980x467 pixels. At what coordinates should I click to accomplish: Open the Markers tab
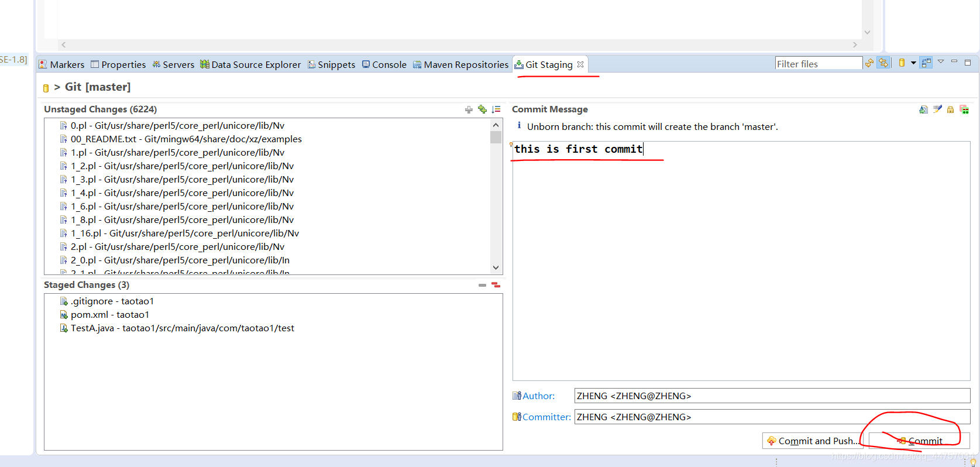pos(61,64)
